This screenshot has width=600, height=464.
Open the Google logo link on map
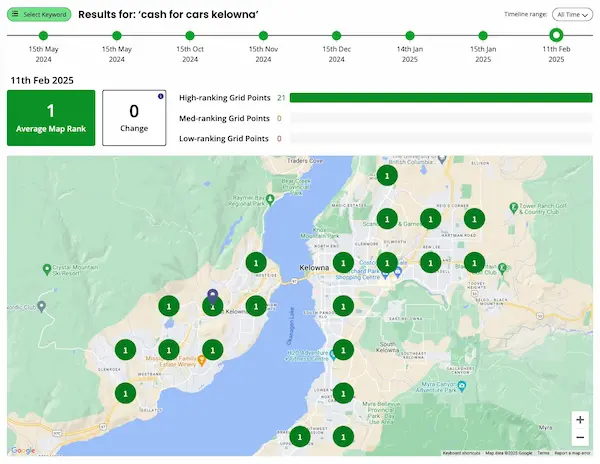[x=23, y=451]
